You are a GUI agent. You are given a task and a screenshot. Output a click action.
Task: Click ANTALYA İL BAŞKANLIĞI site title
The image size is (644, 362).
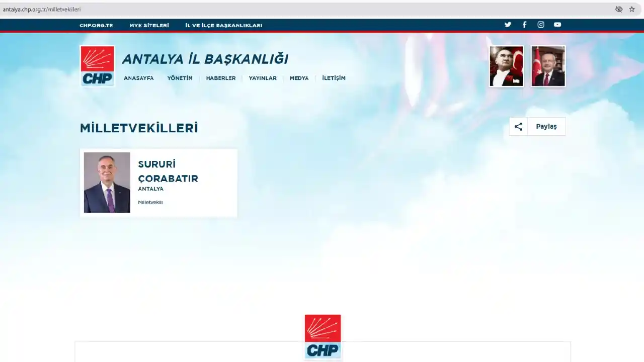pos(205,59)
